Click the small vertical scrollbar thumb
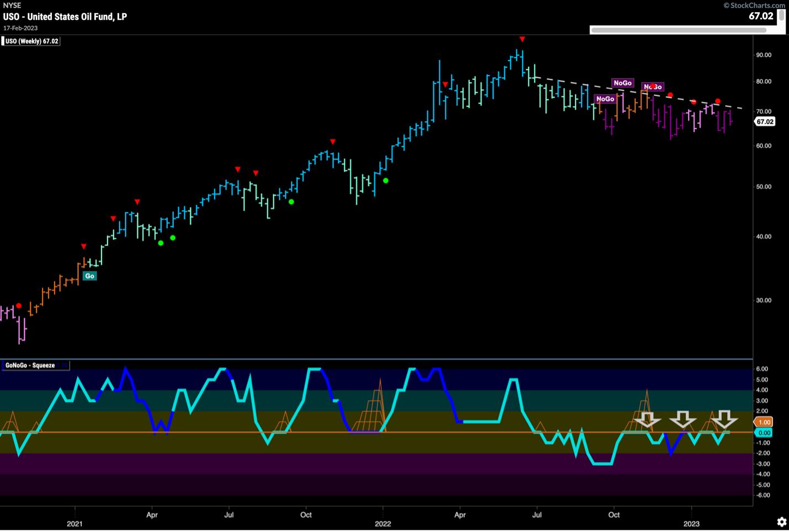Viewport: 789px width, 532px height. 781,16
